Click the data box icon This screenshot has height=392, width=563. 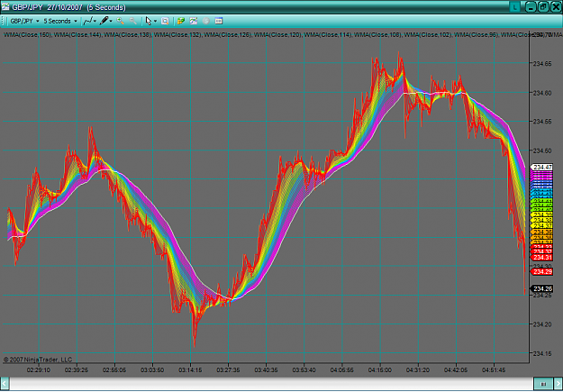pyautogui.click(x=165, y=22)
